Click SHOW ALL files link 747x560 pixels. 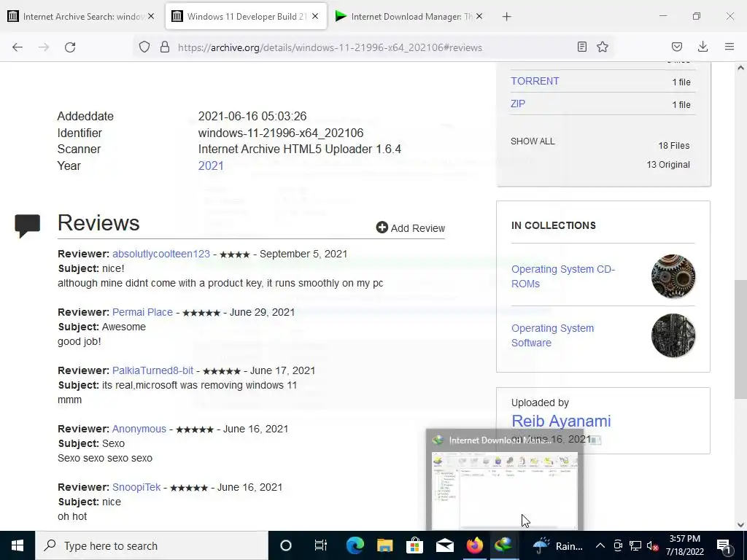click(533, 141)
